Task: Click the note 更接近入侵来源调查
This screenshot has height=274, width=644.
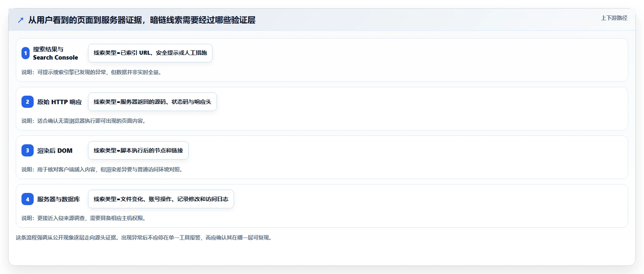Action: 84,218
